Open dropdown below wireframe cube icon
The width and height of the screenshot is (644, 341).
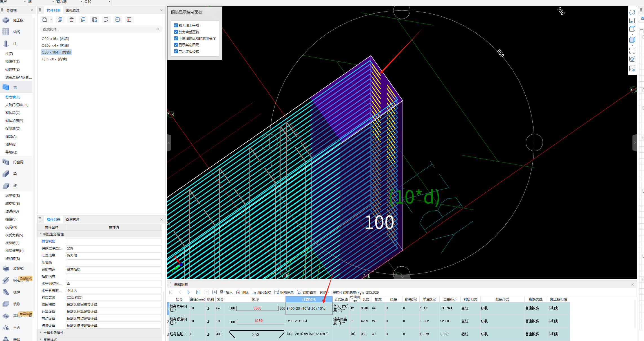pyautogui.click(x=632, y=34)
